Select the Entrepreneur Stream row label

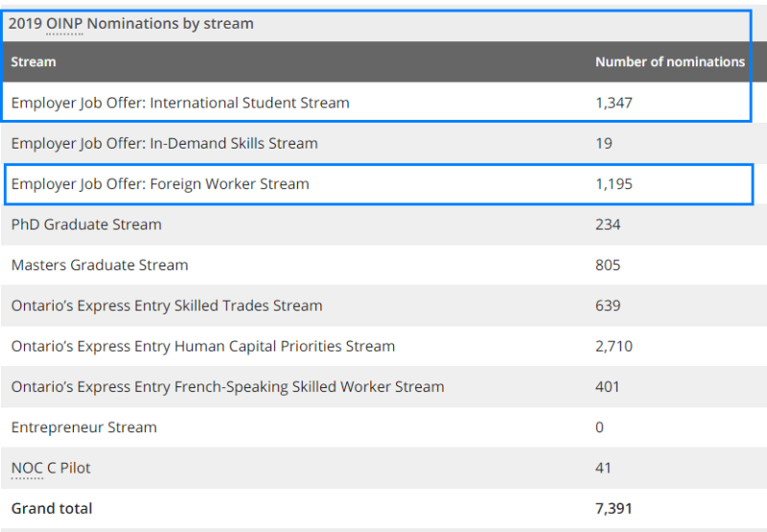click(83, 428)
